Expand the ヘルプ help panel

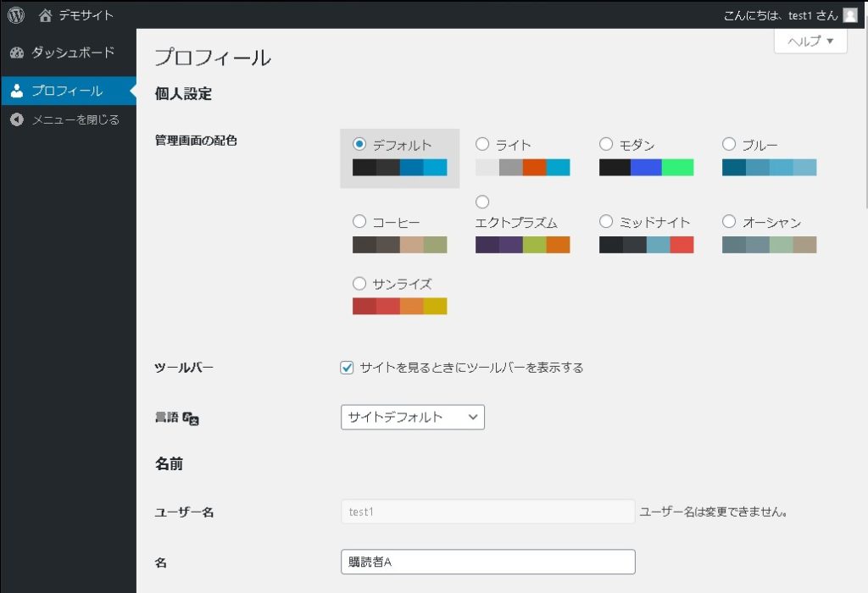pos(810,41)
